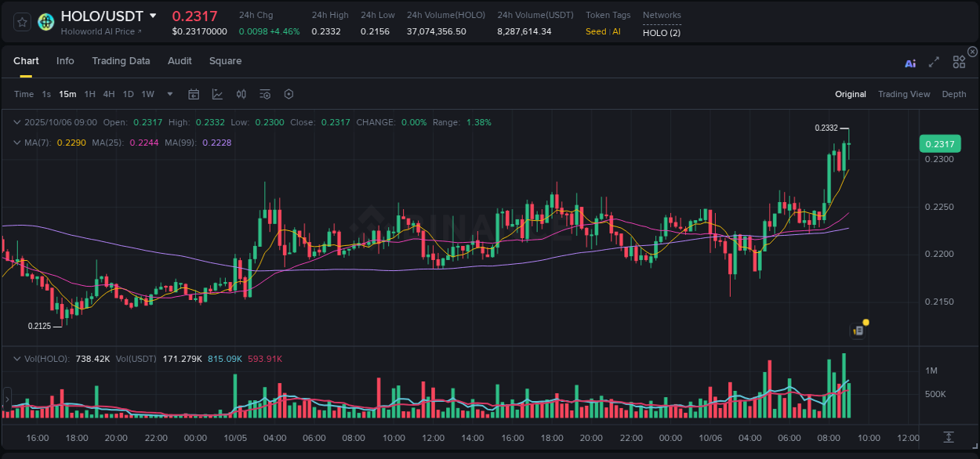Collapse the OHLC info row chevron
Viewport: 980px width, 459px height.
(17, 122)
